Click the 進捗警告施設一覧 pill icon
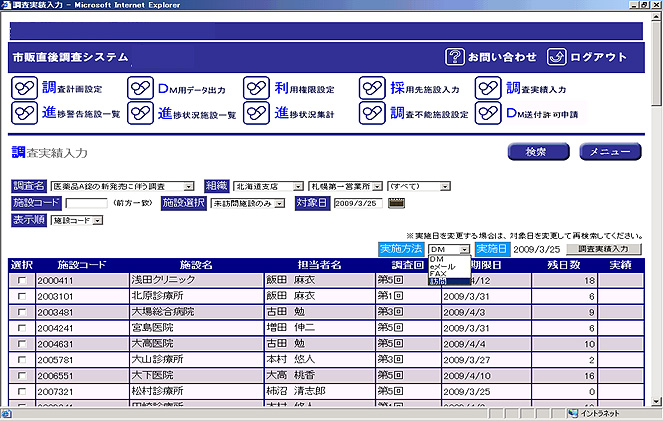Viewport: 663px width, 421px height. click(x=24, y=114)
